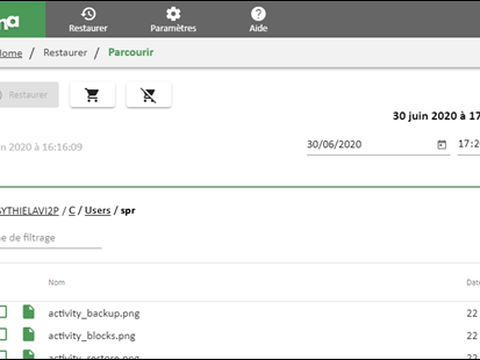Click the clock-history Restaurer icon
480x360 pixels.
click(x=88, y=14)
